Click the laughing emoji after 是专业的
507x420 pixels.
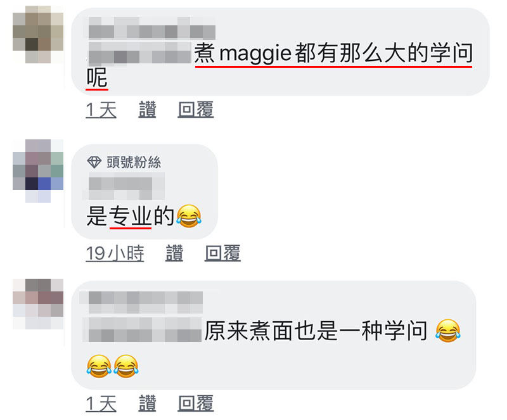pyautogui.click(x=189, y=216)
